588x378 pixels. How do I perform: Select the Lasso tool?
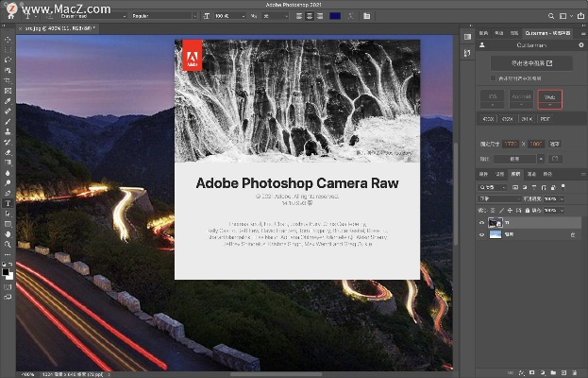[8, 60]
